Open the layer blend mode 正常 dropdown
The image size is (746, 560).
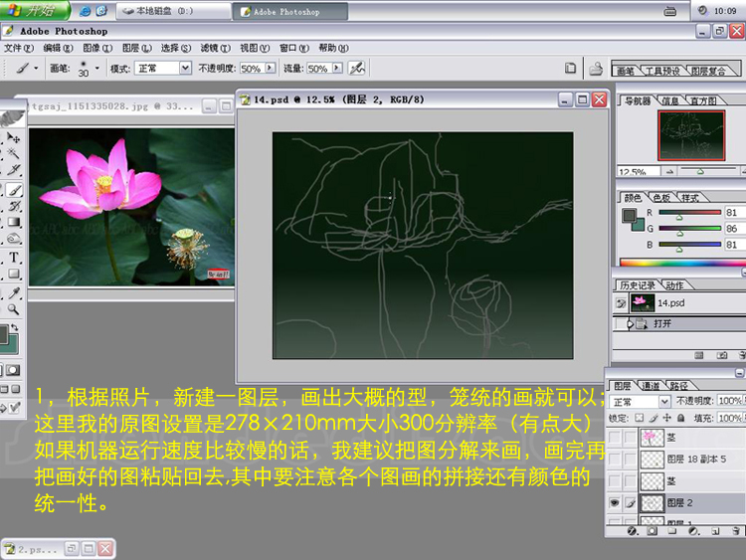(x=664, y=402)
